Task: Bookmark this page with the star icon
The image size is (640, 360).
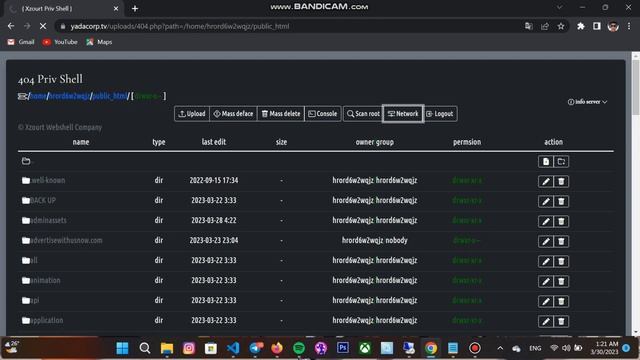Action: (561, 26)
